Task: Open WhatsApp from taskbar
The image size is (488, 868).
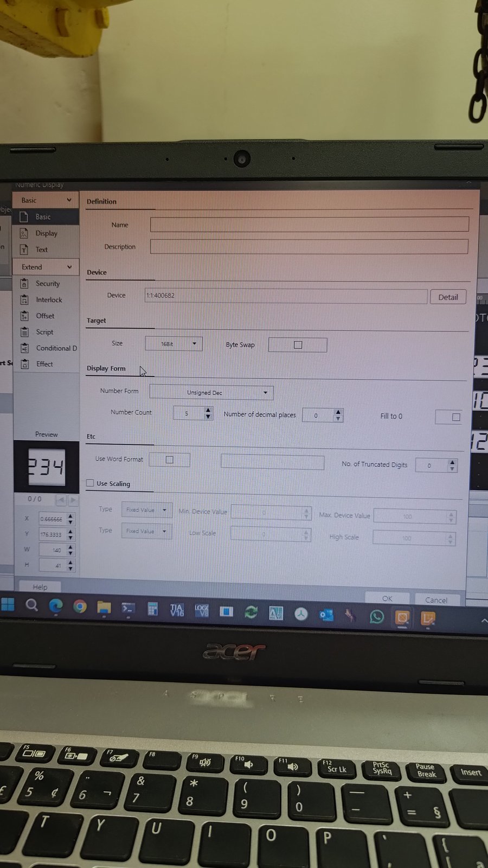Action: click(376, 616)
